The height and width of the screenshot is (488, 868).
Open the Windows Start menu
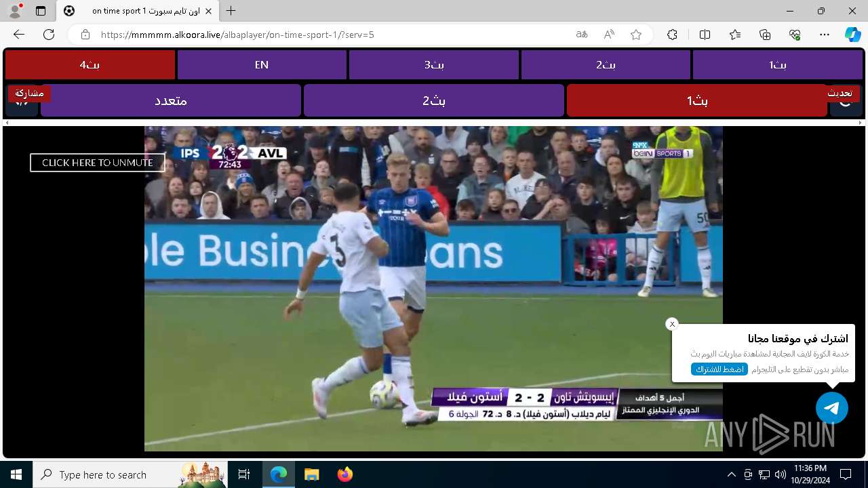(x=16, y=474)
